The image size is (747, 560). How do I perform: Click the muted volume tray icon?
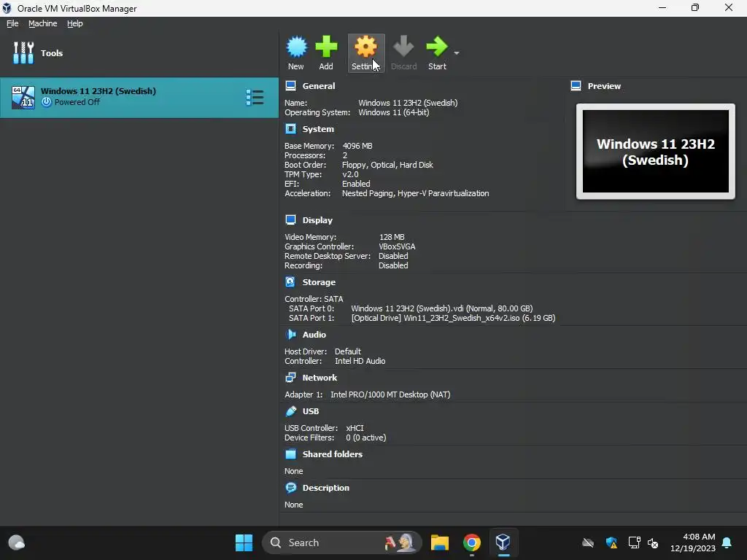pyautogui.click(x=653, y=542)
